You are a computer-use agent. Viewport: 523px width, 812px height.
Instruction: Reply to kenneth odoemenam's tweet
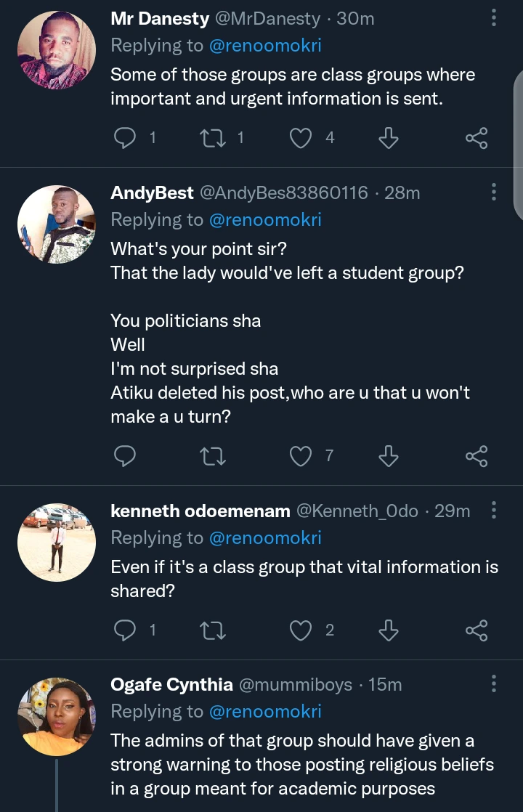[126, 630]
